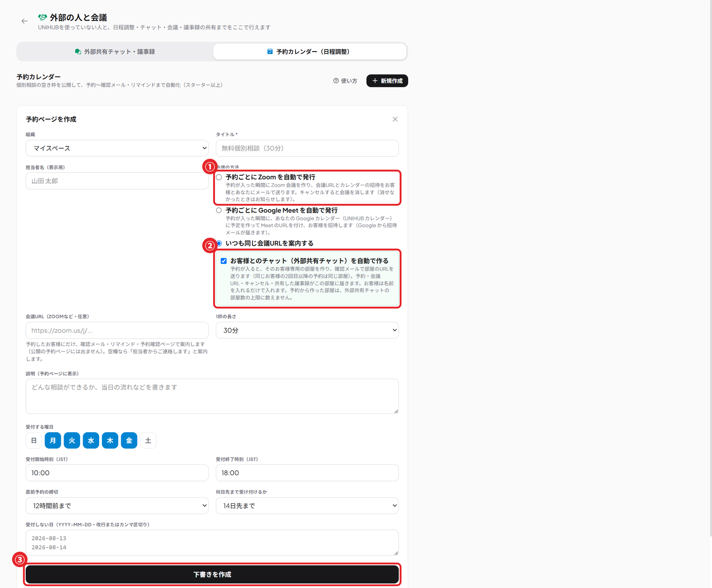Click the 受付終了時刻 field showing 18:00
Screen dimensions: 712x588
[x=307, y=473]
